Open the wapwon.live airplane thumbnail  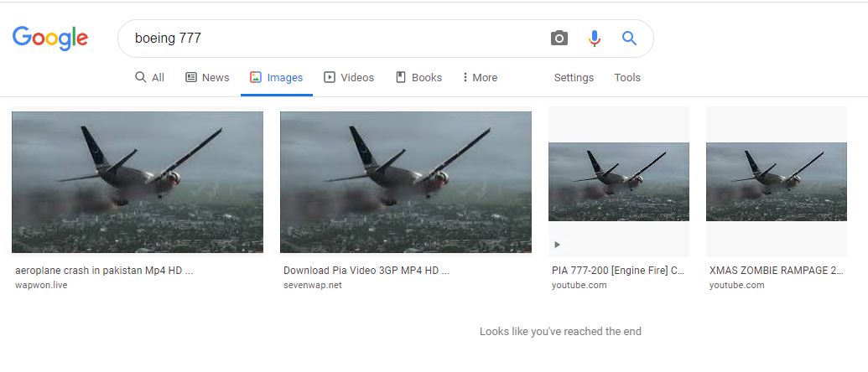(x=138, y=182)
